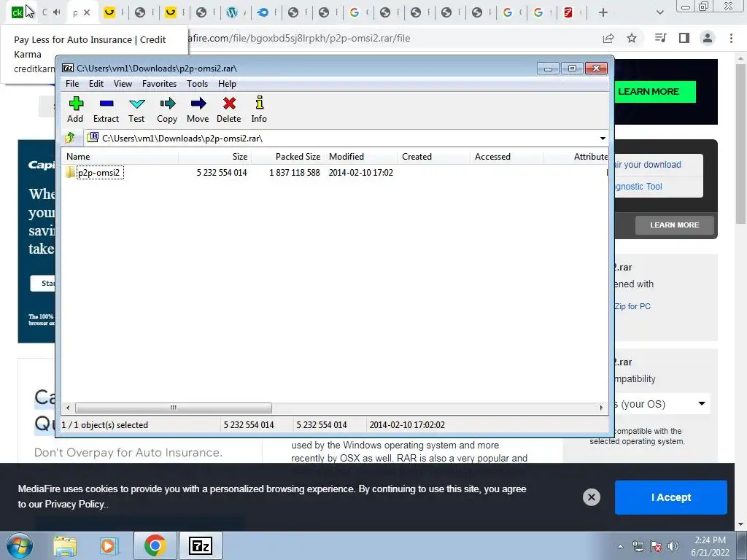Open the Favorites menu
Image resolution: width=747 pixels, height=560 pixels.
(x=159, y=84)
